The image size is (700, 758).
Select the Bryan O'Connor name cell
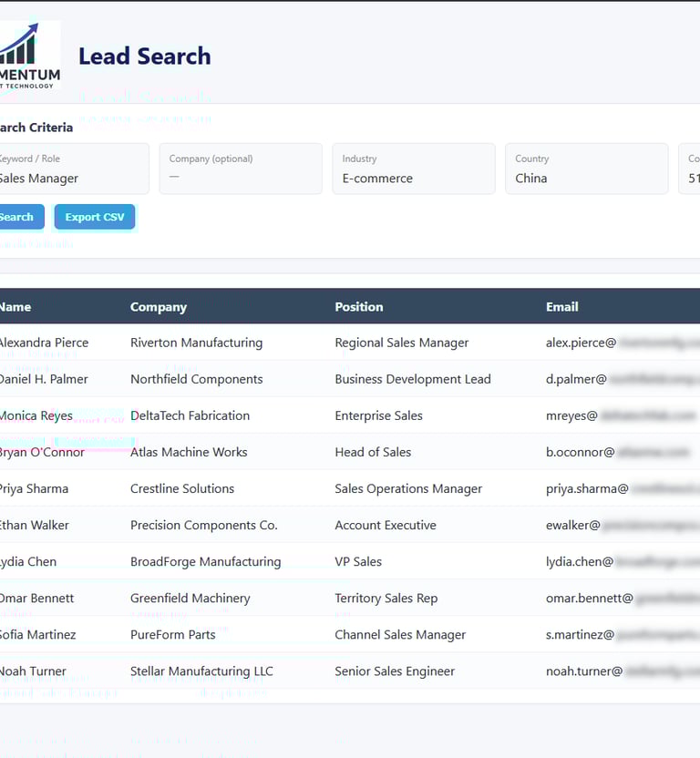[x=42, y=452]
